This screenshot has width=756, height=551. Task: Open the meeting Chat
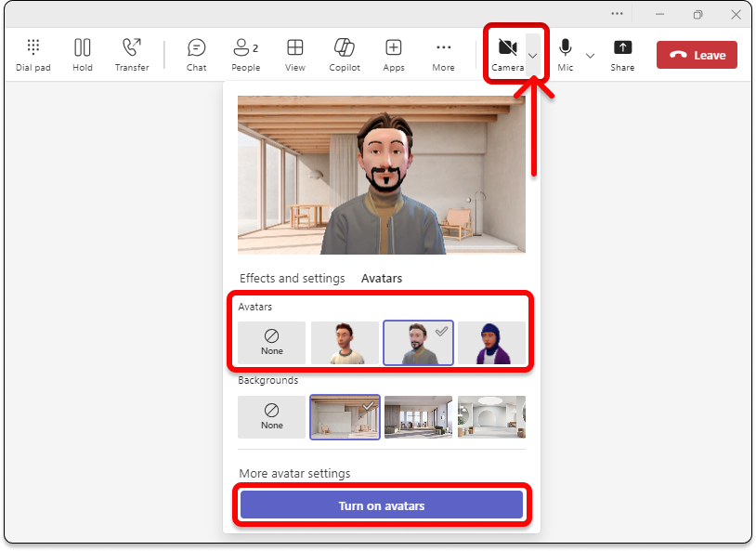(x=196, y=55)
